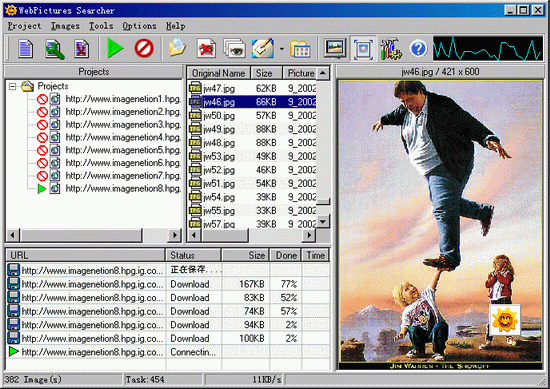Click image list scroll up arrow

click(323, 73)
